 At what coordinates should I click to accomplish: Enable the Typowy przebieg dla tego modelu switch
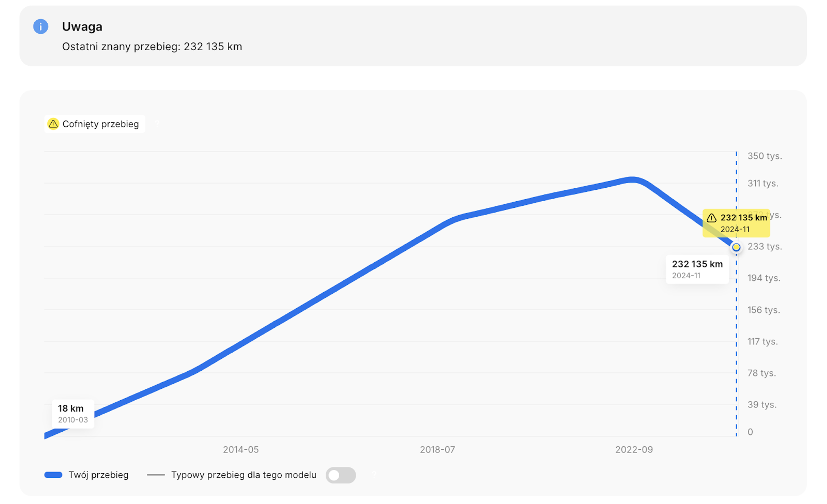pos(340,475)
